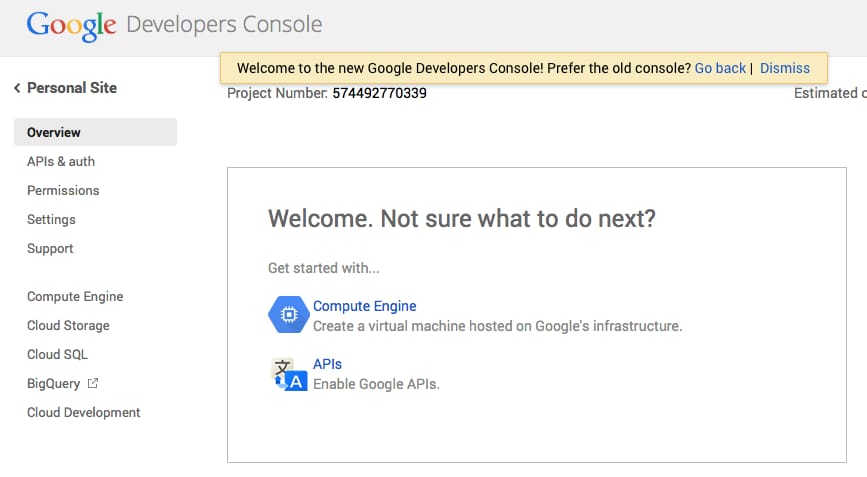Click the 'Welcome. Not sure what to do next?' heading
This screenshot has height=477, width=867.
(x=462, y=218)
